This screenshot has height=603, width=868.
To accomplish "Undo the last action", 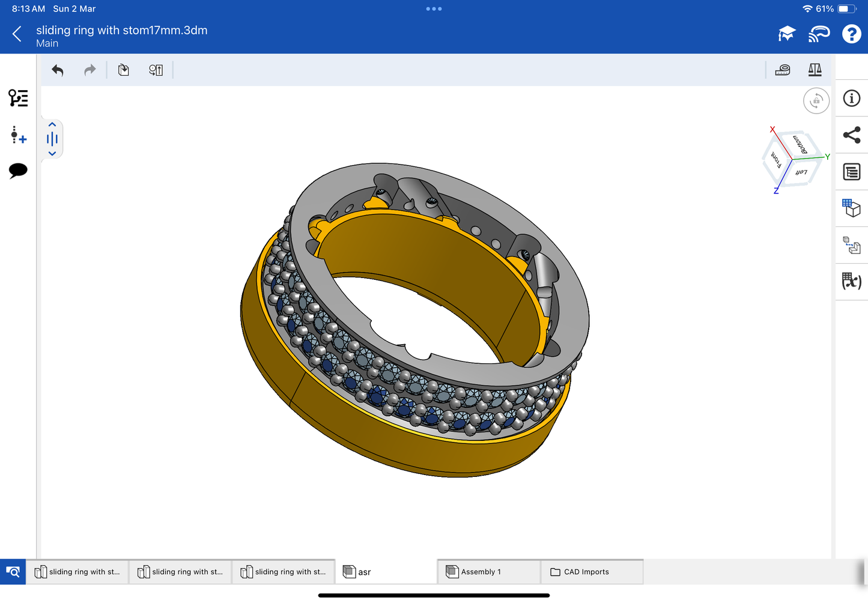I will click(58, 70).
